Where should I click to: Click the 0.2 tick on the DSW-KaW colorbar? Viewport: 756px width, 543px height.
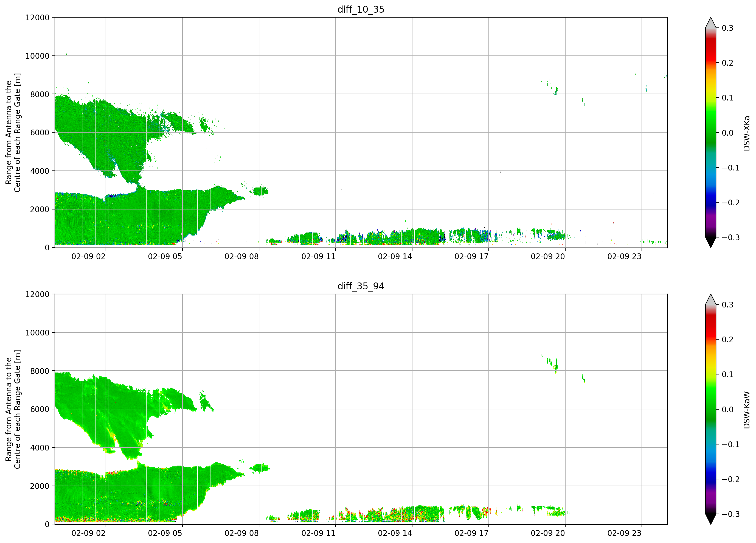(x=728, y=340)
